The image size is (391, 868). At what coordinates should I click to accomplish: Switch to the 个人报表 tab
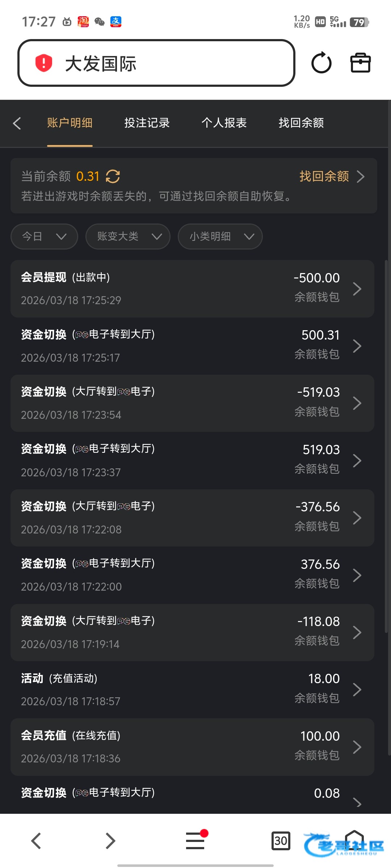224,123
